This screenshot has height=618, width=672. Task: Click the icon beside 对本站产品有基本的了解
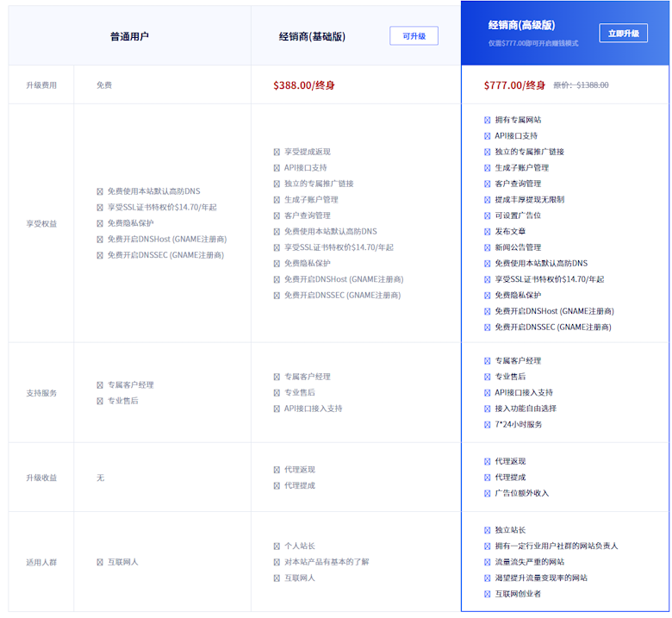[x=277, y=562]
